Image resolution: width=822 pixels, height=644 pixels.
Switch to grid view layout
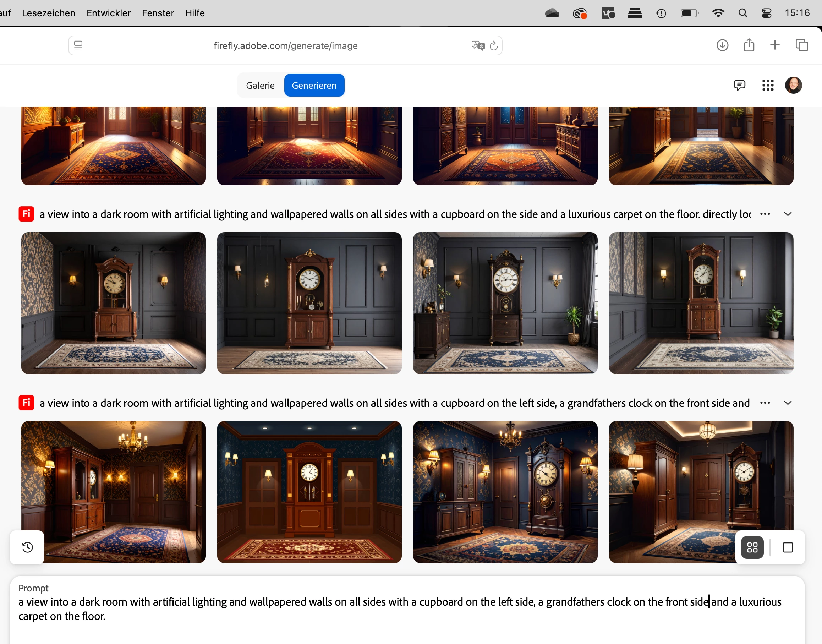pos(752,547)
